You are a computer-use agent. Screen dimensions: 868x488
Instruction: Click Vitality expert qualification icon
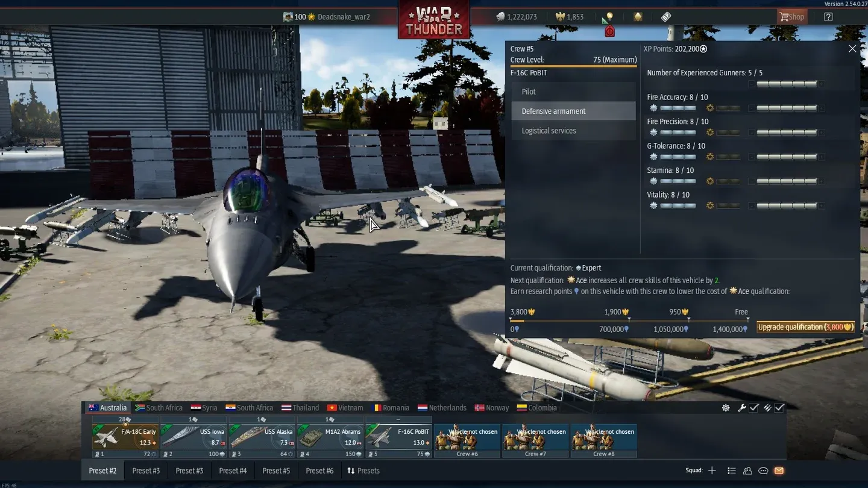(x=653, y=206)
